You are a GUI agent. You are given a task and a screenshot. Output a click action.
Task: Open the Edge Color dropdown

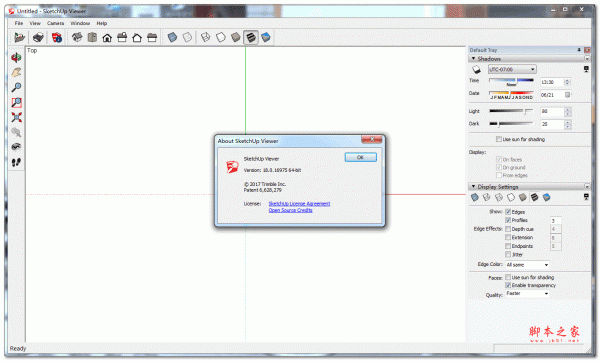[x=527, y=265]
